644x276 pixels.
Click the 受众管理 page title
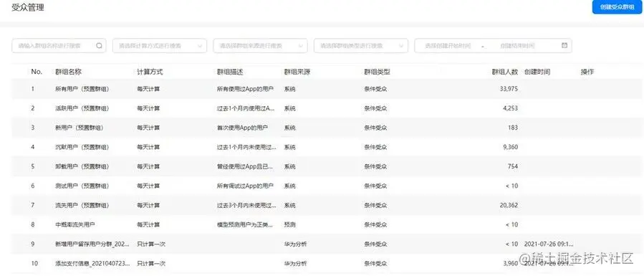(x=28, y=7)
